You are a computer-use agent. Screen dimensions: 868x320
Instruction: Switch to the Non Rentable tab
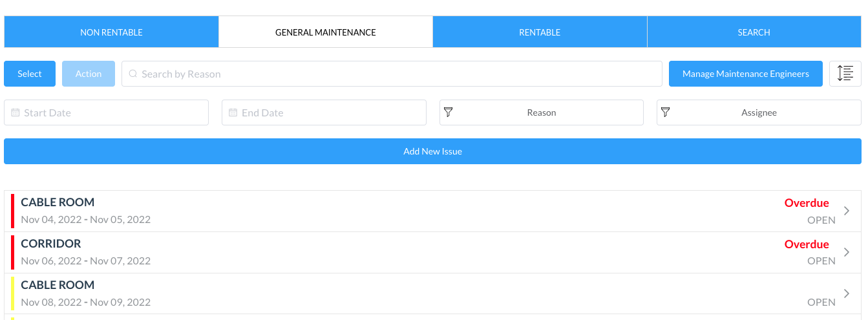tap(111, 32)
